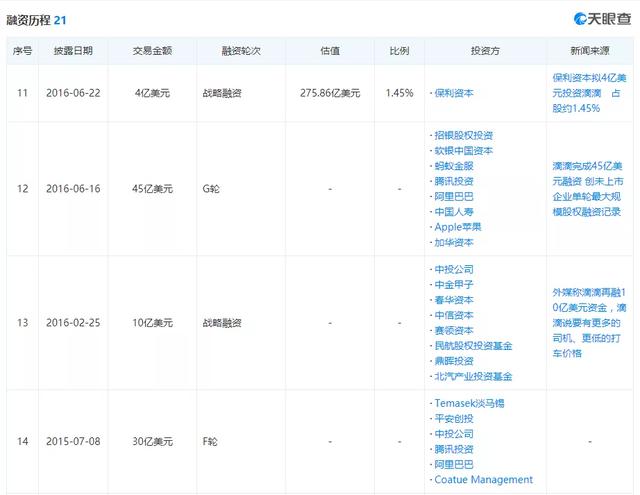Select row number 14
The height and width of the screenshot is (495, 640).
click(22, 442)
